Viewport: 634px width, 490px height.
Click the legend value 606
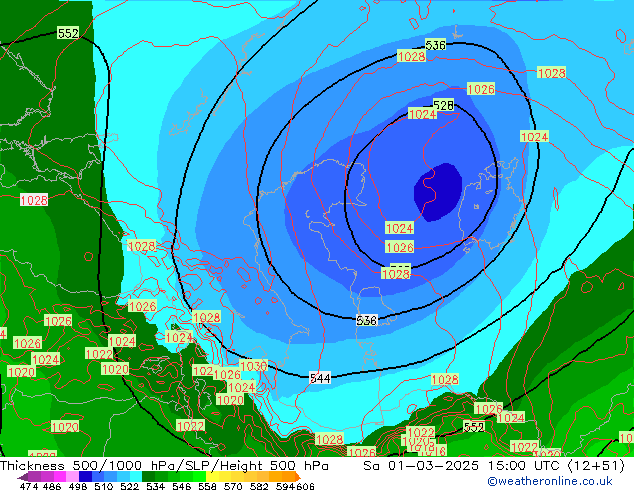tap(305, 486)
